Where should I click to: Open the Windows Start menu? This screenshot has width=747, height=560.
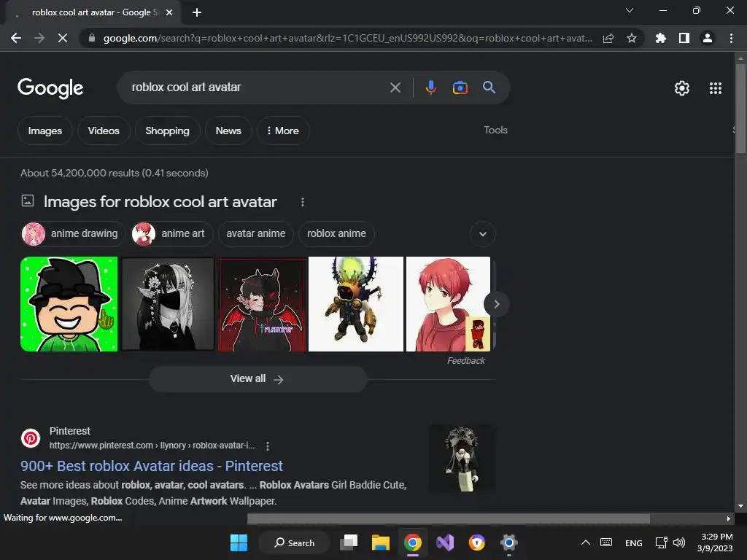pos(239,542)
